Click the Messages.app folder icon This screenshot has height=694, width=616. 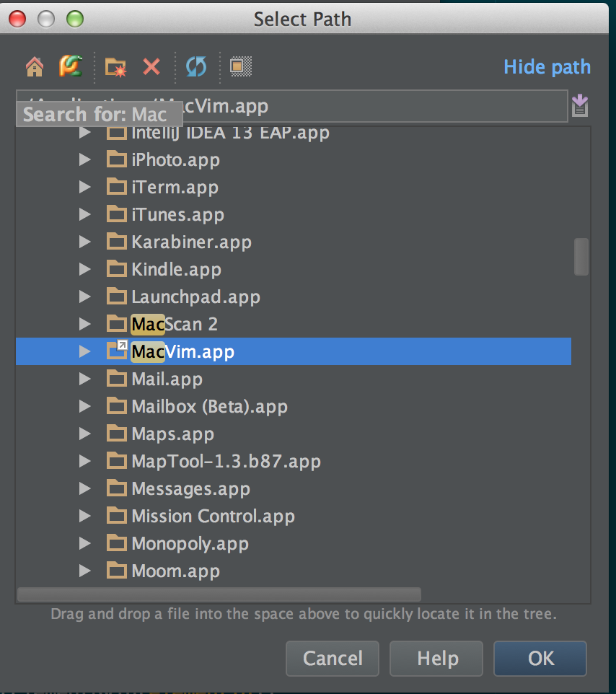point(117,488)
